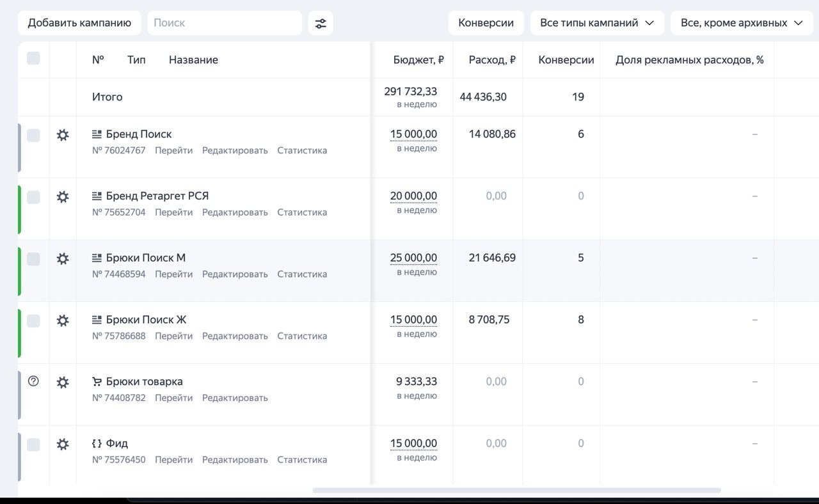This screenshot has width=819, height=504.
Task: Expand the Все типы кампаний dropdown
Action: pos(597,23)
